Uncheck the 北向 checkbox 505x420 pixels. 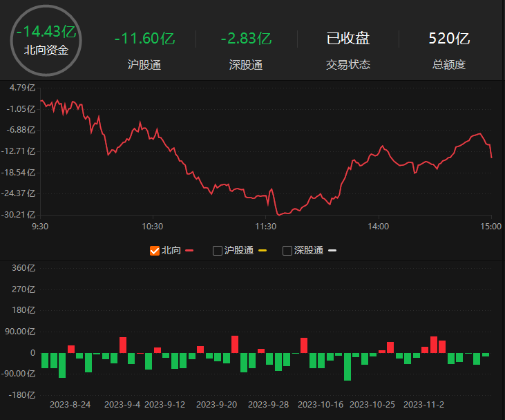coord(155,251)
